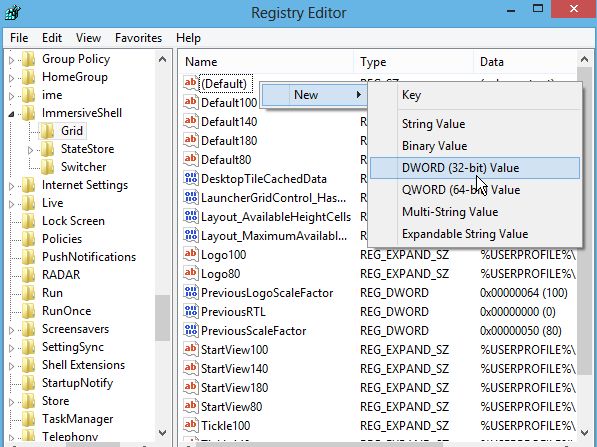This screenshot has height=447, width=597.
Task: Click the New context menu item
Action: [314, 95]
